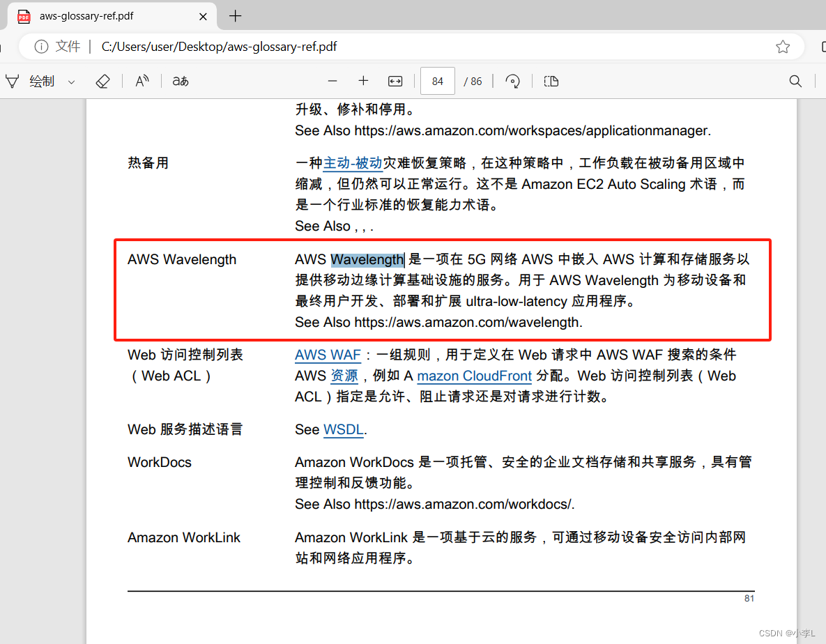Viewport: 826px width, 644px height.
Task: Click the page footer number 81
Action: pos(749,599)
